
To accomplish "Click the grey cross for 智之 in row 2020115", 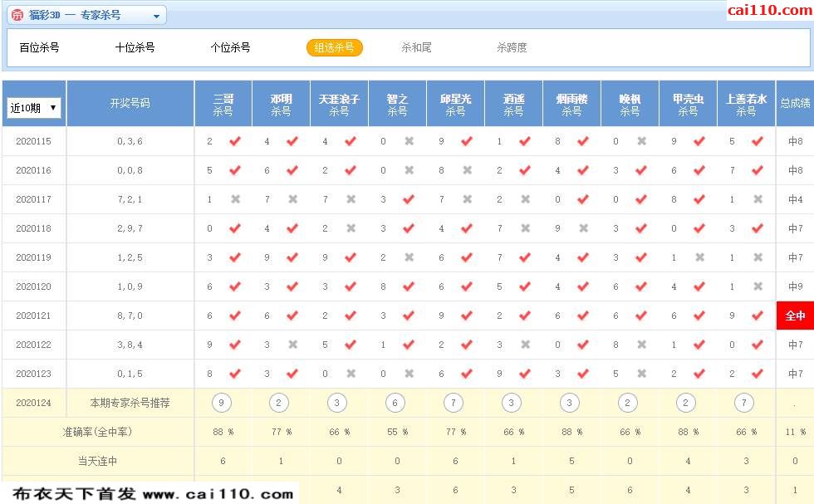I will [x=409, y=141].
